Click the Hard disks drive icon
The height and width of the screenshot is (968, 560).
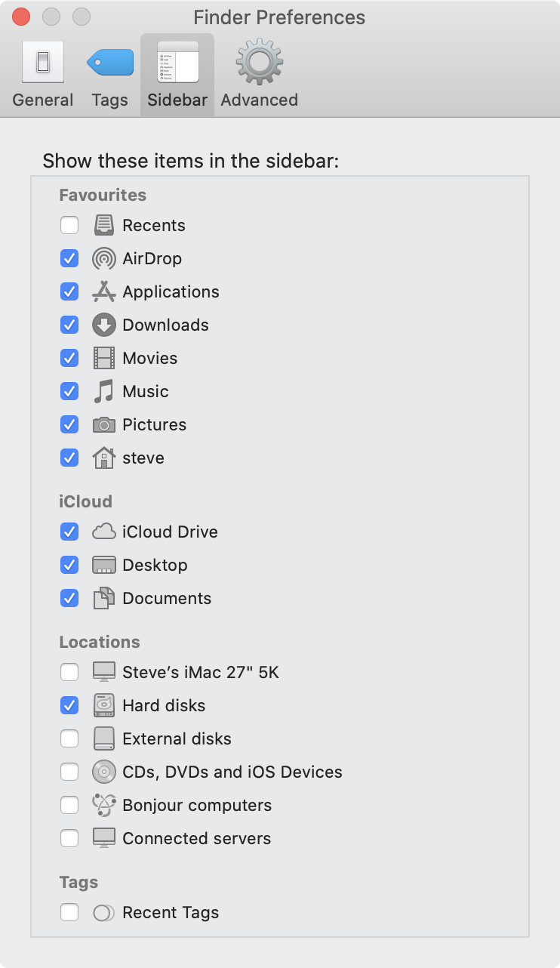(103, 706)
